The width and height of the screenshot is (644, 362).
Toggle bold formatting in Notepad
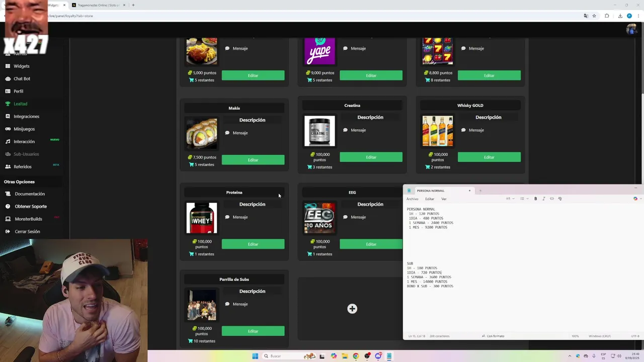click(x=535, y=199)
